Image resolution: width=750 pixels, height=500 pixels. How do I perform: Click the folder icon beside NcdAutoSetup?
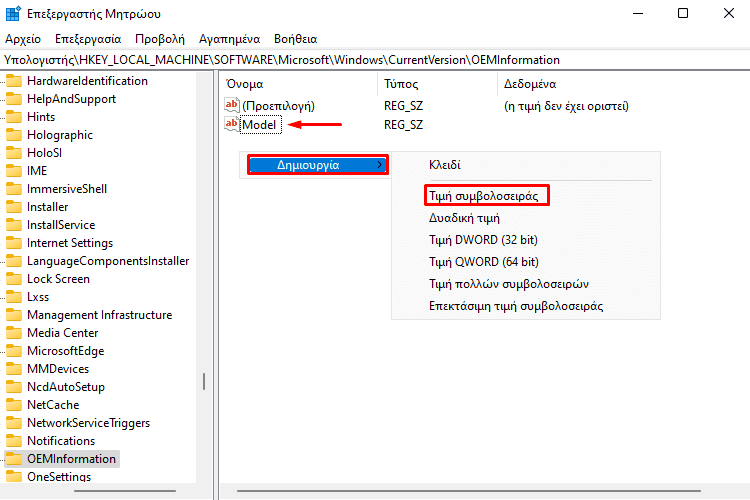coord(14,387)
